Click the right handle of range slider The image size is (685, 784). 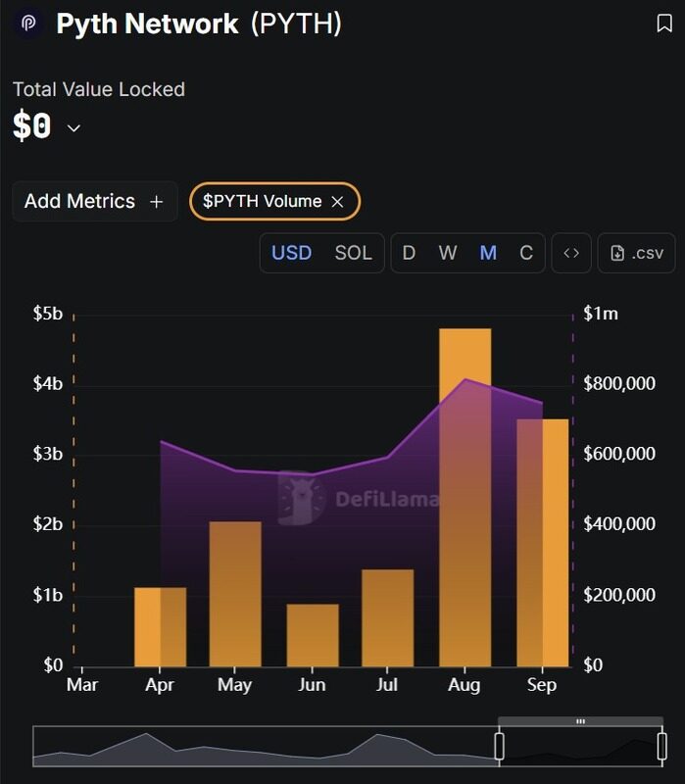(661, 747)
